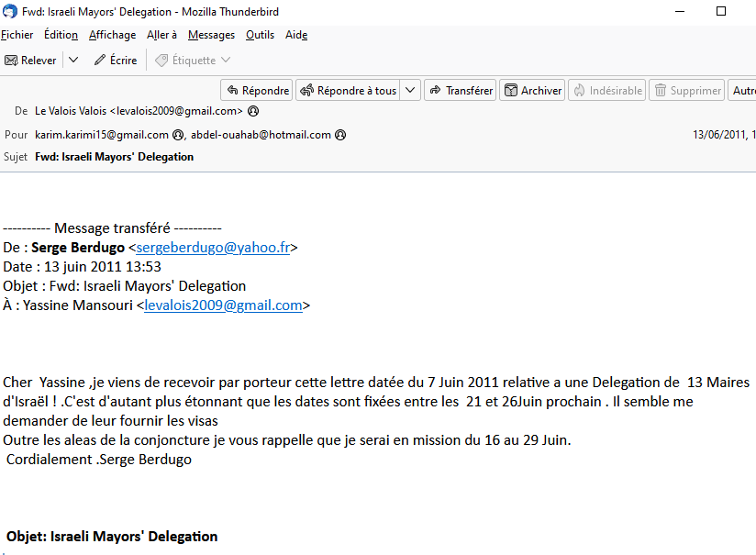Screen dimensions: 756x555
Task: Open the Étiquette dropdown chevron
Action: click(226, 61)
